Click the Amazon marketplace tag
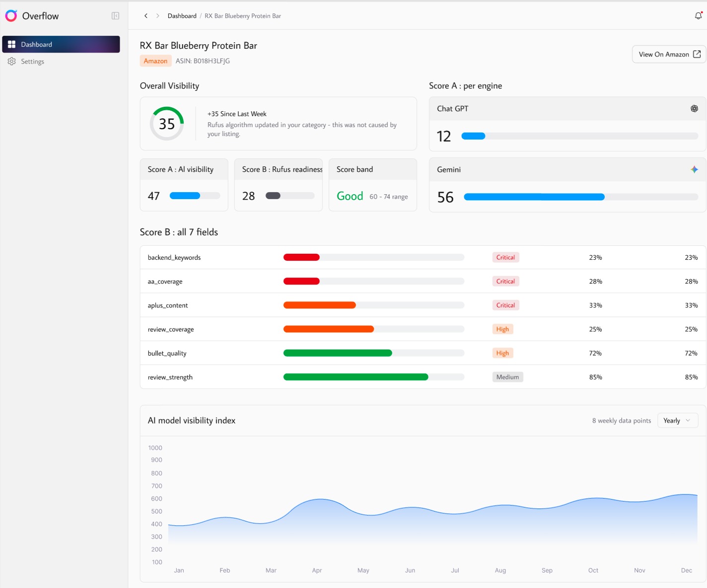Image resolution: width=707 pixels, height=588 pixels. pos(155,61)
